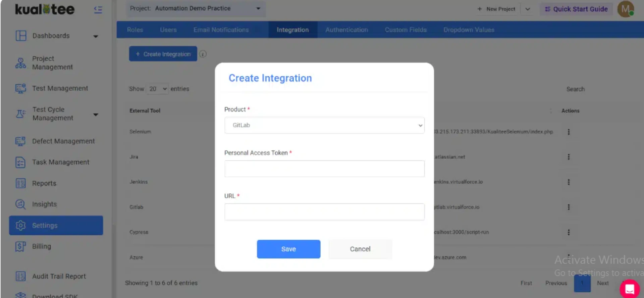Image resolution: width=644 pixels, height=298 pixels.
Task: Open the Product dropdown showing GitLab
Action: click(x=324, y=125)
